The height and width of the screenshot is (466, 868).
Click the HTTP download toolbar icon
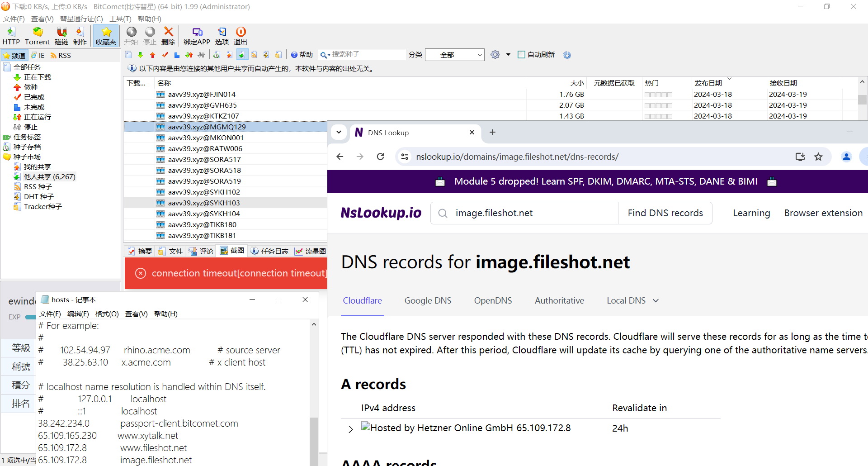coord(11,36)
